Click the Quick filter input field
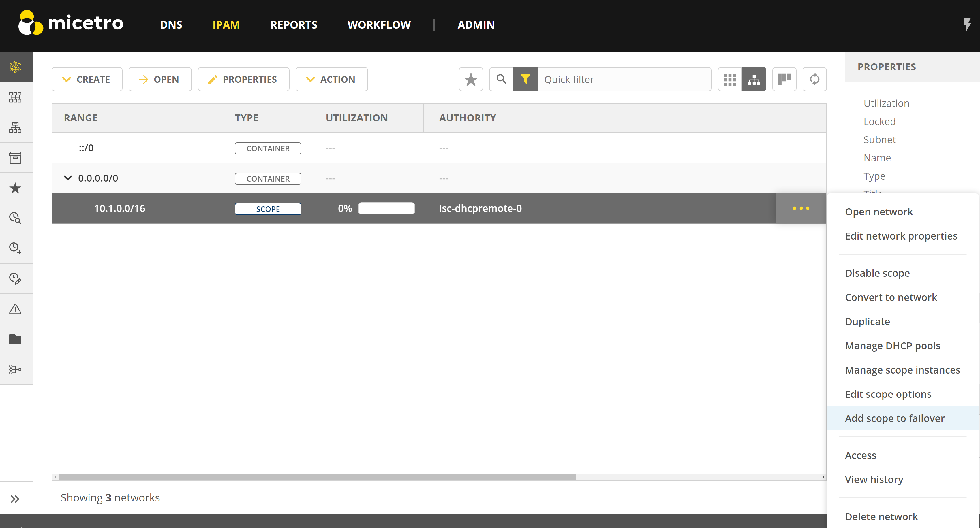The height and width of the screenshot is (528, 980). 623,79
